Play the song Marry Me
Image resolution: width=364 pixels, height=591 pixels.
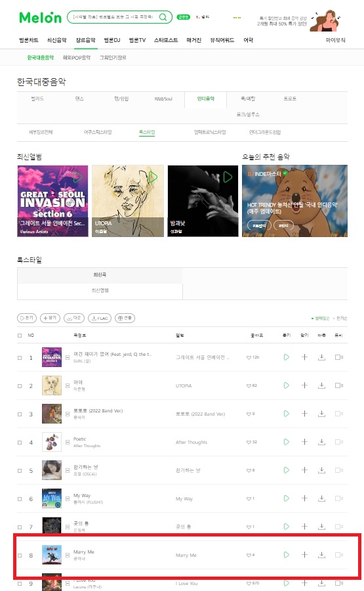pyautogui.click(x=287, y=555)
